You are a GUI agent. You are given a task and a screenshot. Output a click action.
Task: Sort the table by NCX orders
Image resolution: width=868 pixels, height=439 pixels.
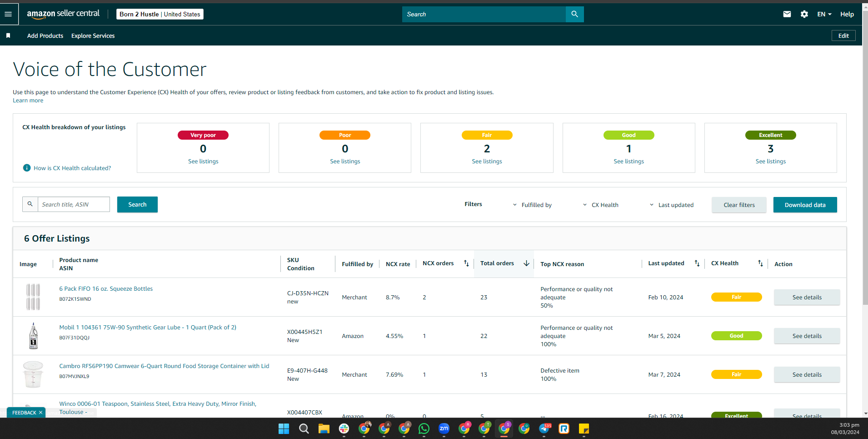tap(466, 263)
